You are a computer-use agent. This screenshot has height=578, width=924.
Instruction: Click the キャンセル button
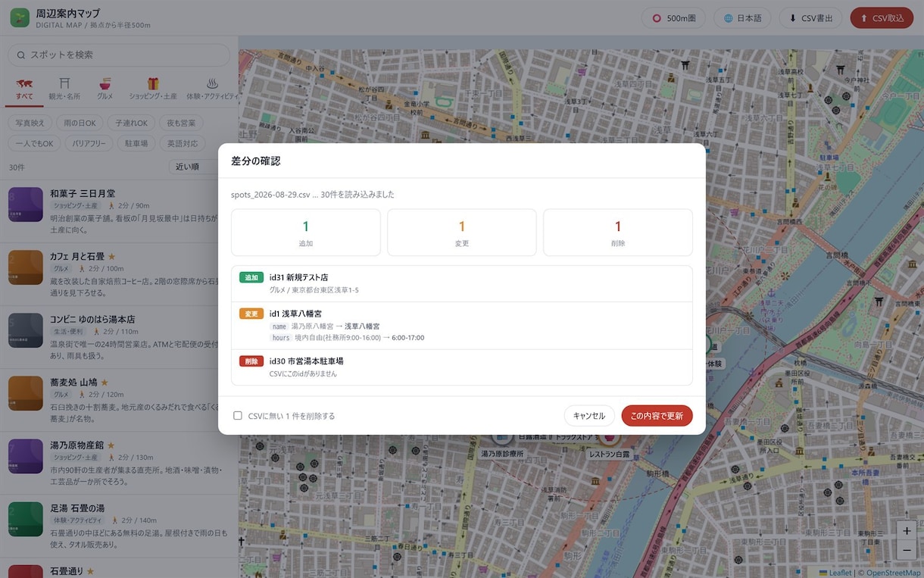point(589,416)
